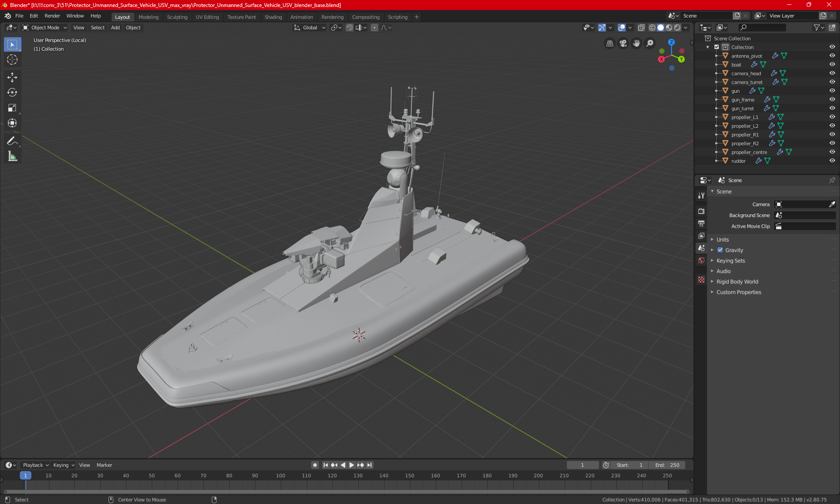Image resolution: width=840 pixels, height=504 pixels.
Task: Expand the Units panel
Action: click(x=722, y=239)
